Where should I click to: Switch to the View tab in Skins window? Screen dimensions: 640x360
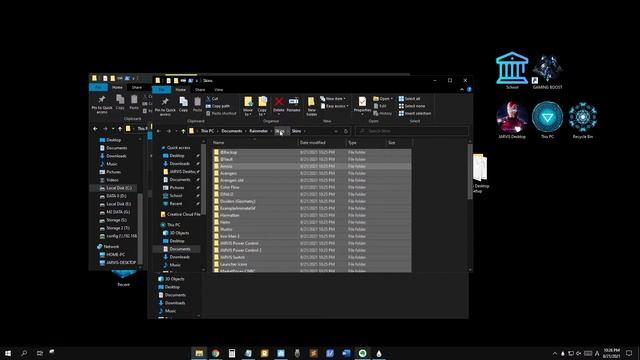(x=219, y=89)
